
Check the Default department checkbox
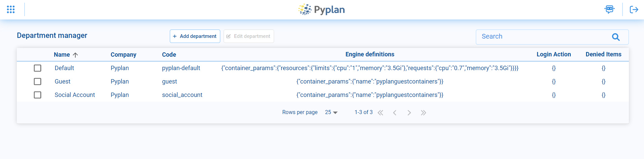pyautogui.click(x=38, y=68)
